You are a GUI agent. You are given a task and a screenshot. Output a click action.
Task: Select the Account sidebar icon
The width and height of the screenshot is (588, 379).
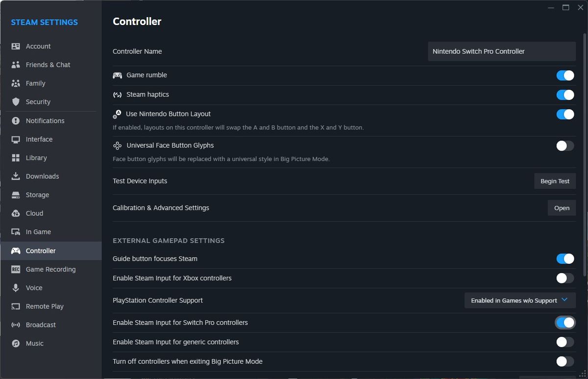(x=16, y=46)
